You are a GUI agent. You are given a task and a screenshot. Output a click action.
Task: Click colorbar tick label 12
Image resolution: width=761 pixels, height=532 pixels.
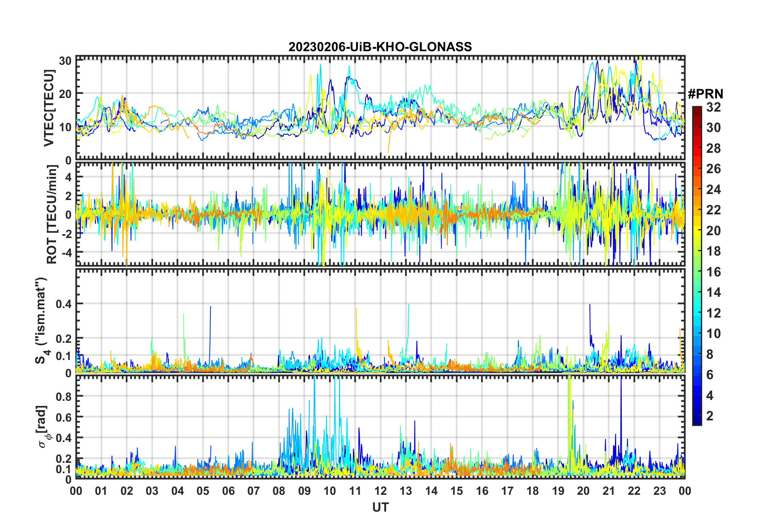click(x=713, y=313)
